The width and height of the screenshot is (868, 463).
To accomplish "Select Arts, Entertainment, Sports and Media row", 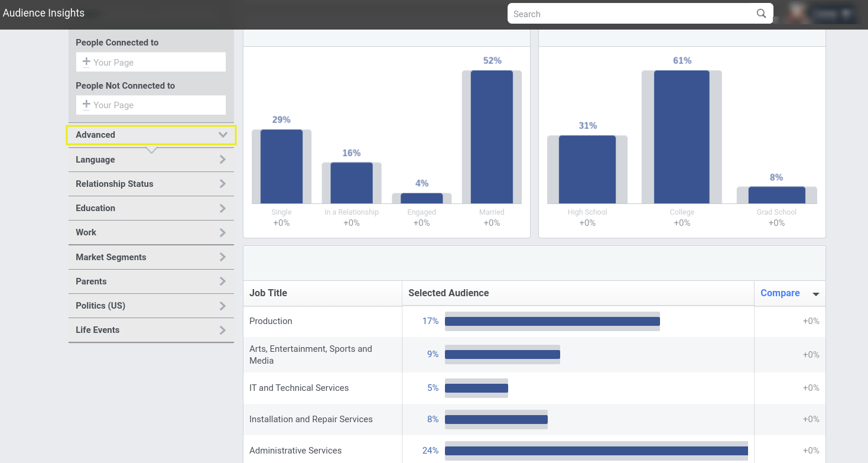I will (534, 355).
